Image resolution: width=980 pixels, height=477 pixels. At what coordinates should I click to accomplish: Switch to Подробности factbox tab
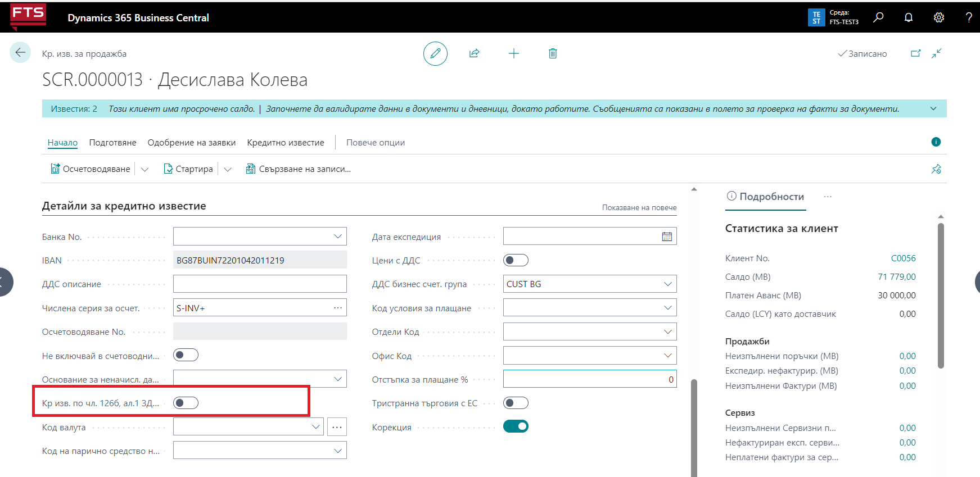(765, 197)
